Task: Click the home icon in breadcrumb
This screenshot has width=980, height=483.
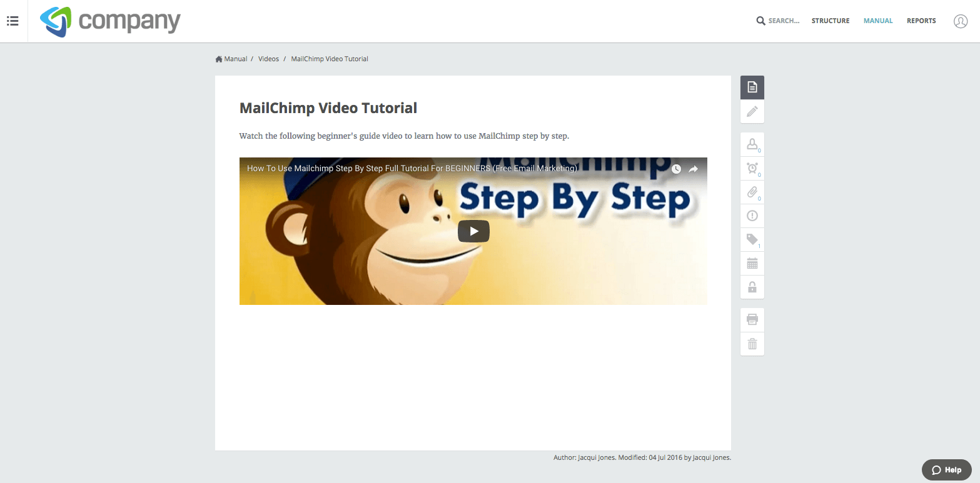Action: click(x=219, y=59)
